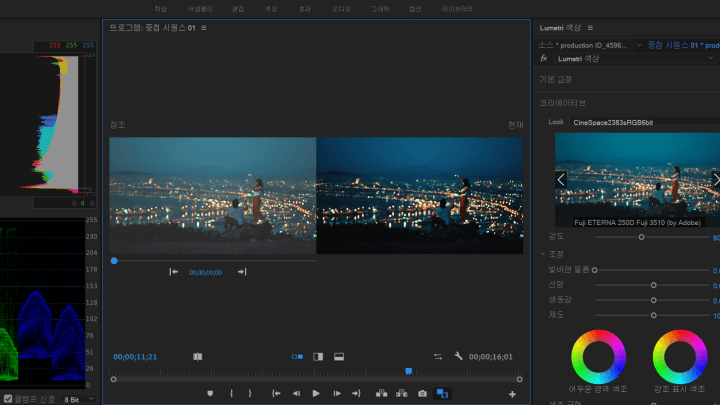Go to next edit in reference frame
The image size is (720, 405).
pos(242,272)
